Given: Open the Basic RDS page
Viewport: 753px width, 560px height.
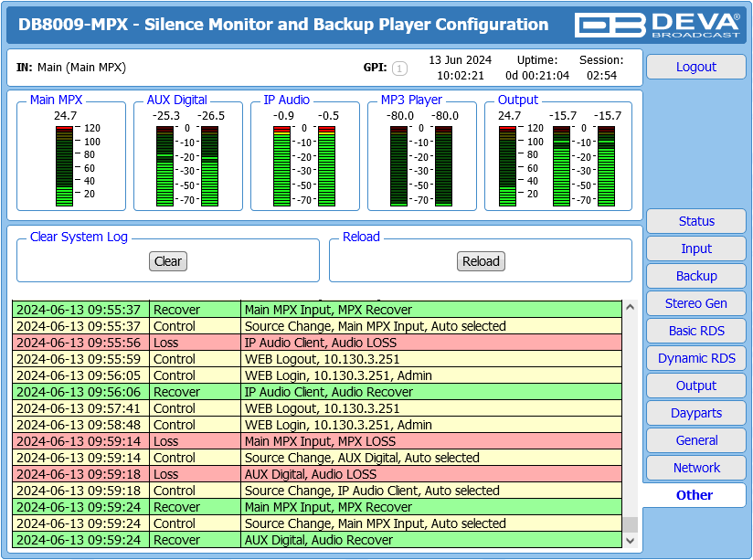Looking at the screenshot, I should pyautogui.click(x=695, y=331).
